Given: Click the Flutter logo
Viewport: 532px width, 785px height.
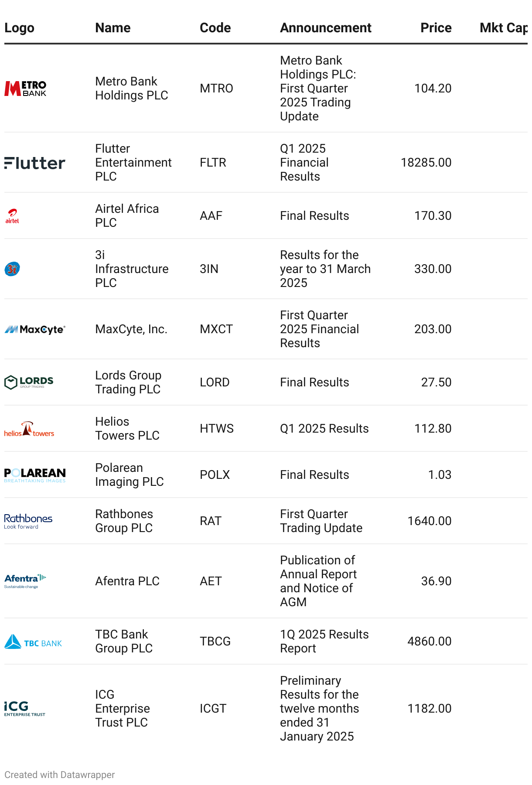Looking at the screenshot, I should click(35, 163).
